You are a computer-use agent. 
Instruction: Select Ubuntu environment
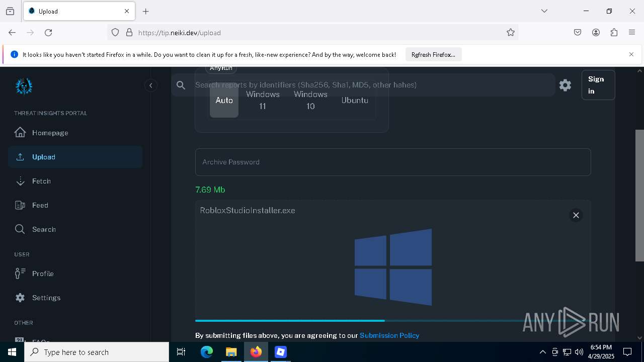[355, 100]
